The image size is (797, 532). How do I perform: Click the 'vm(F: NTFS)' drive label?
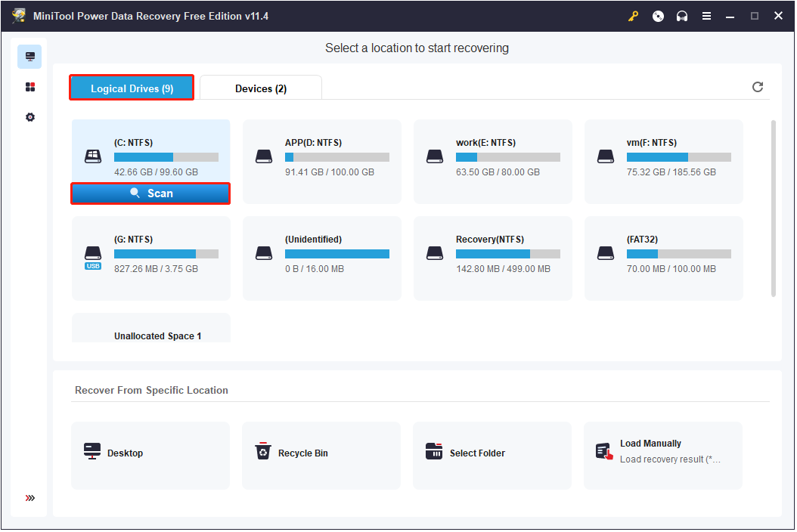651,143
